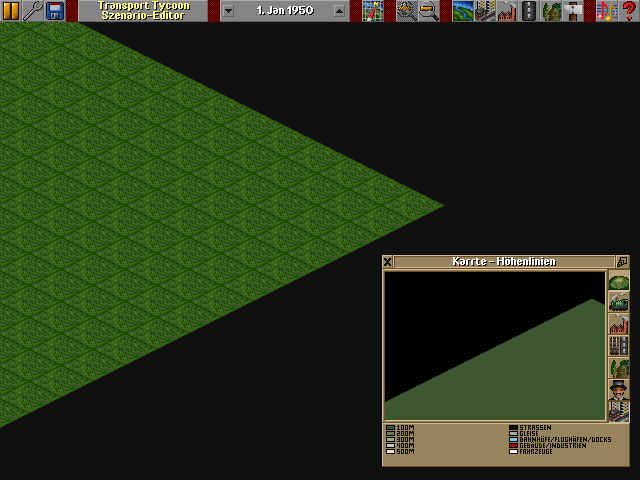Click the BAHNHÖFE/FLUGHÄFEN/DOCKS legend entry
The image size is (640, 480).
(560, 440)
